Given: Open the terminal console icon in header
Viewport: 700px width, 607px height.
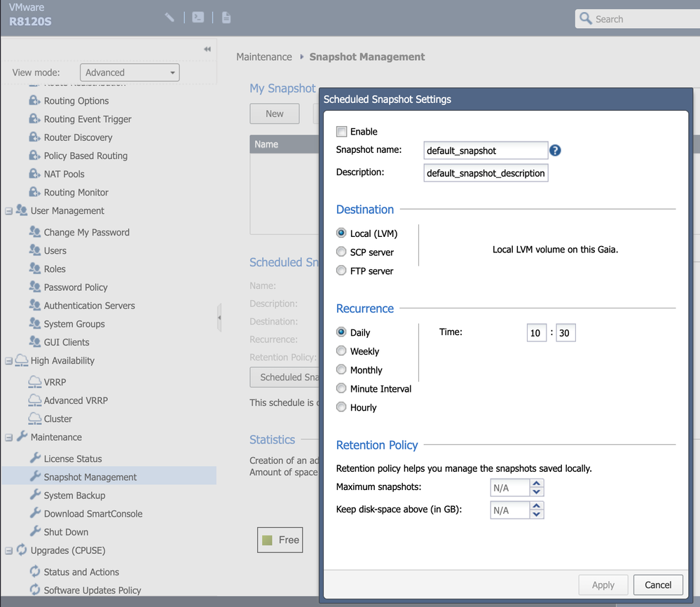Looking at the screenshot, I should (x=198, y=18).
